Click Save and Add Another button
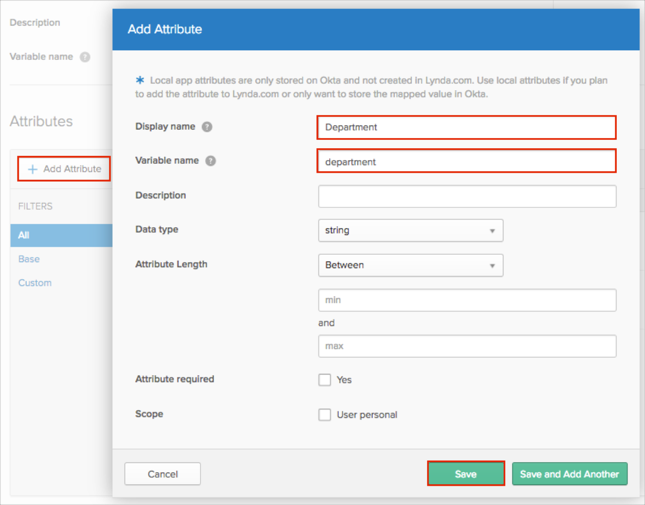 [569, 474]
